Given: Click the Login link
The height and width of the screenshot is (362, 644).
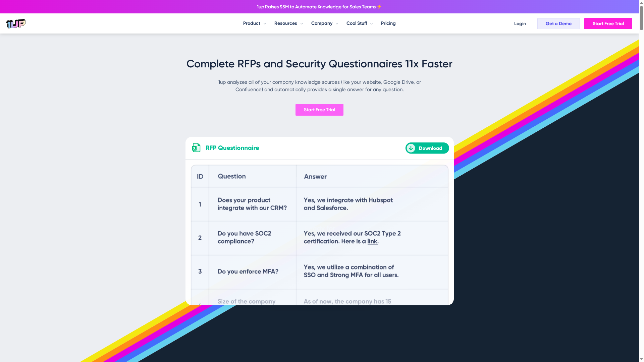Looking at the screenshot, I should (x=520, y=23).
